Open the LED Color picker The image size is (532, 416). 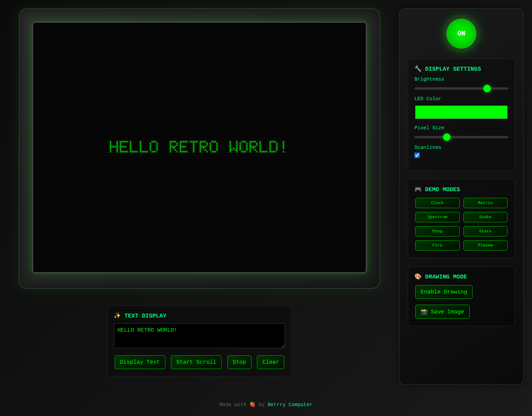tap(461, 112)
